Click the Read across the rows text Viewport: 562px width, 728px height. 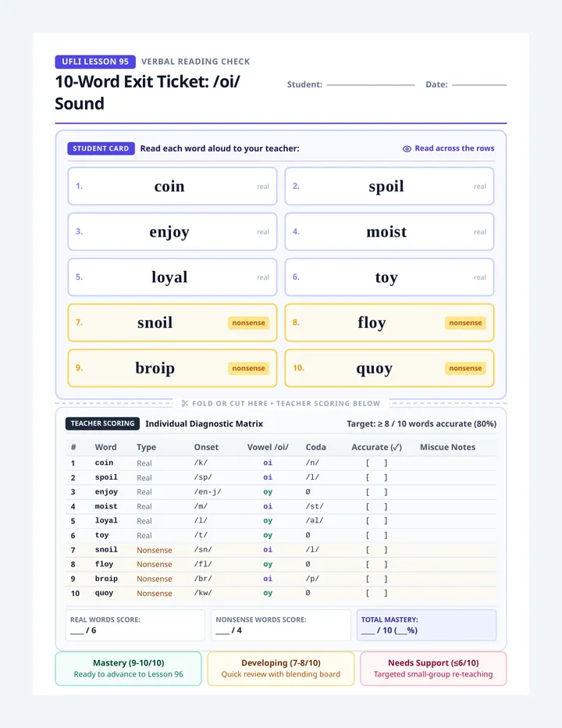tap(454, 148)
